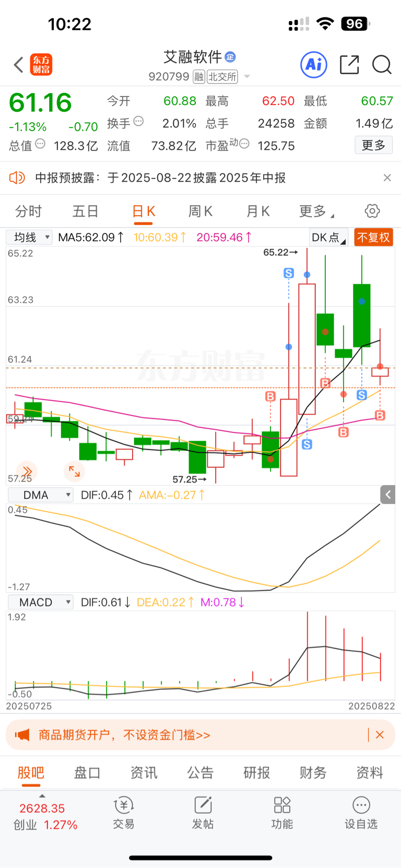This screenshot has height=868, width=401.
Task: Tap the MA20 value 20:59.46
Action: click(224, 237)
